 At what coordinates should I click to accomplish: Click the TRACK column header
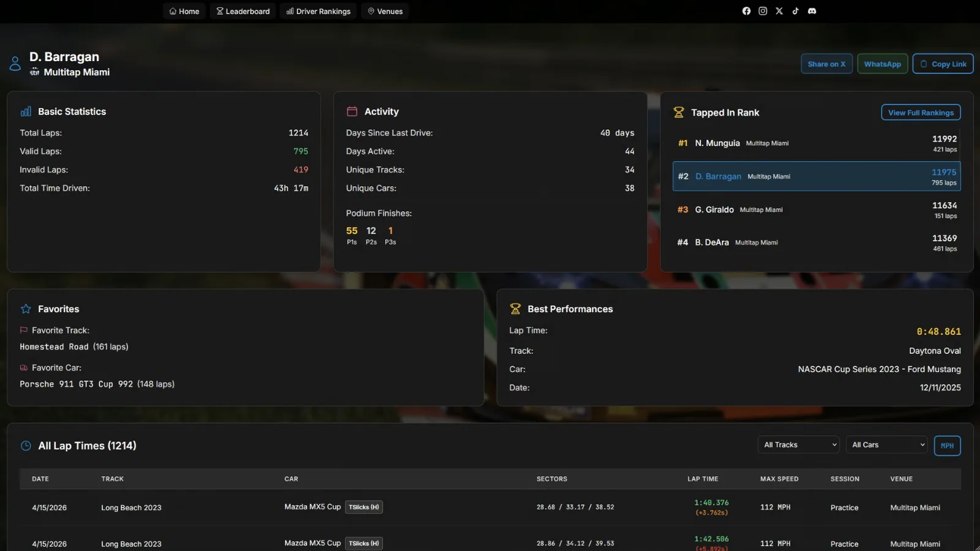click(x=113, y=479)
